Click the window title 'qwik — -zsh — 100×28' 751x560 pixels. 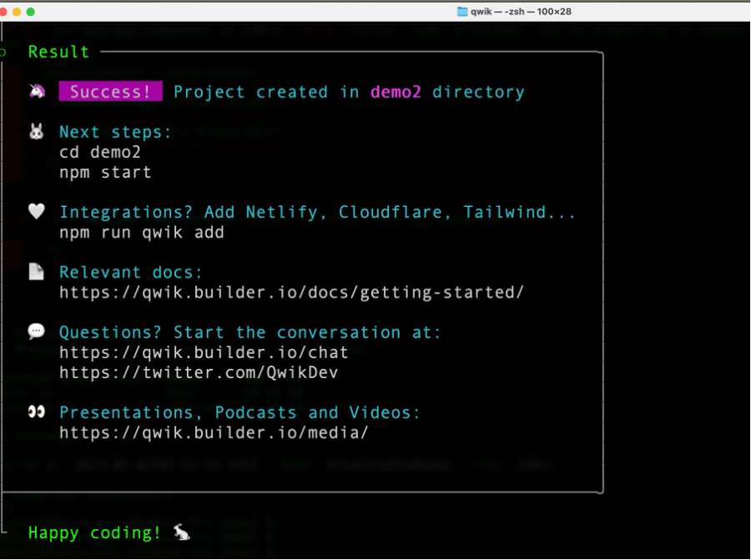click(521, 12)
